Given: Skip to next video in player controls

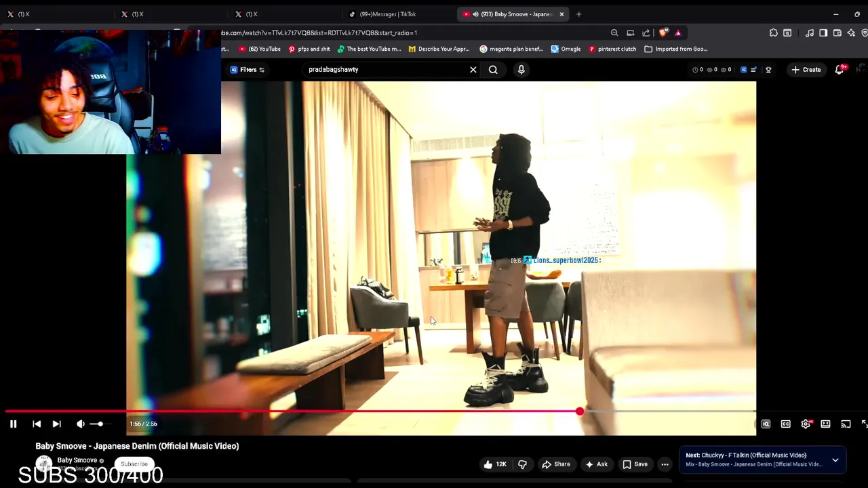Looking at the screenshot, I should 57,424.
